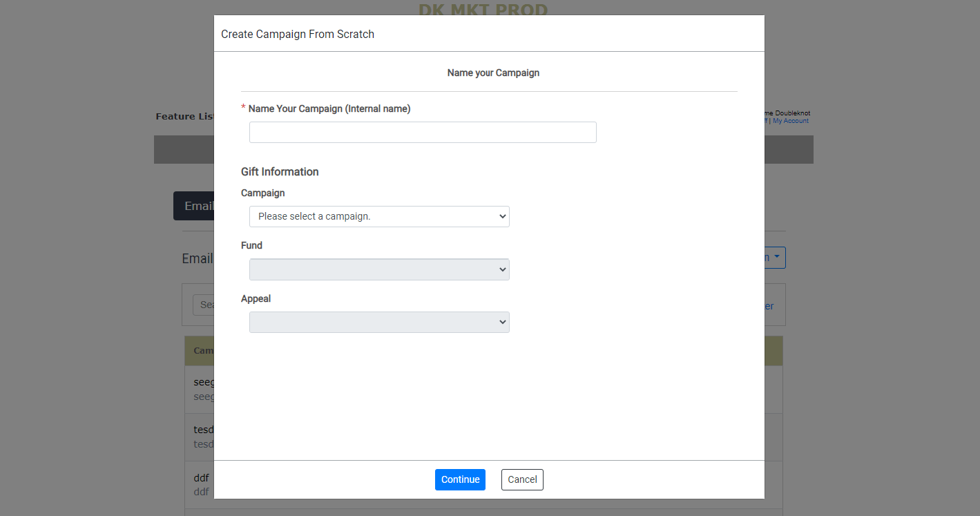
Task: Click the Appeal dropdown caret icon
Action: pyautogui.click(x=502, y=322)
